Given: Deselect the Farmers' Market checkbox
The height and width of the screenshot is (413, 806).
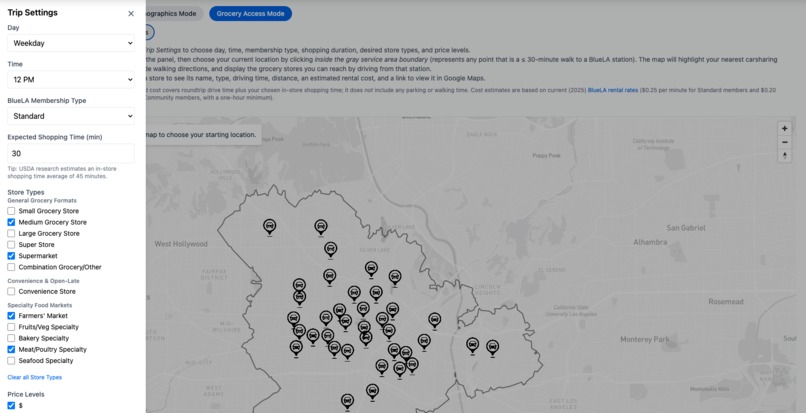Looking at the screenshot, I should [11, 316].
